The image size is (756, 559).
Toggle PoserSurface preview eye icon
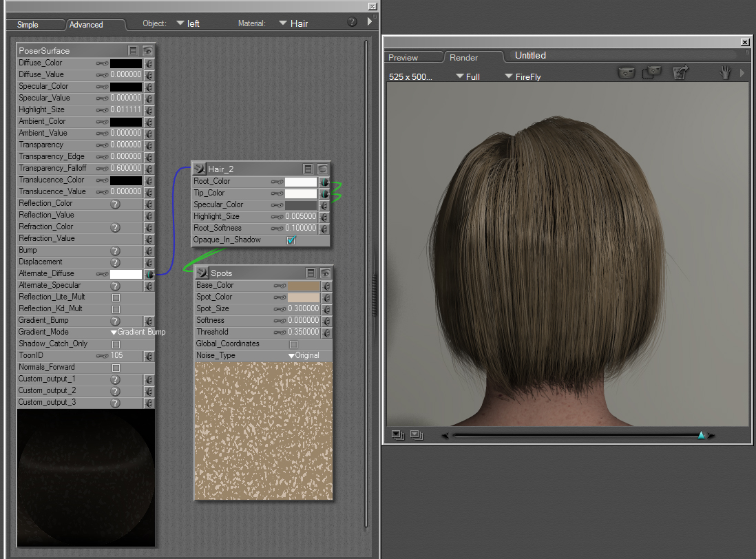point(147,51)
